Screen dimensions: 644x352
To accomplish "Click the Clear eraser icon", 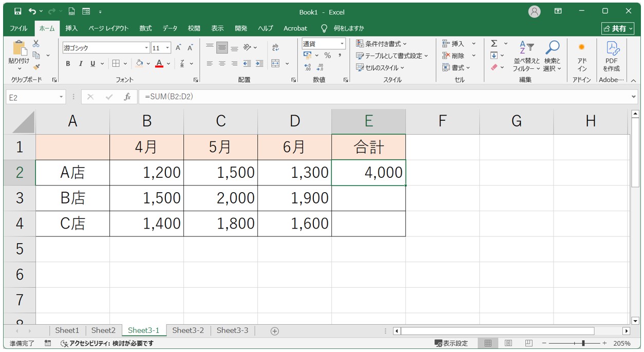I will coord(494,67).
